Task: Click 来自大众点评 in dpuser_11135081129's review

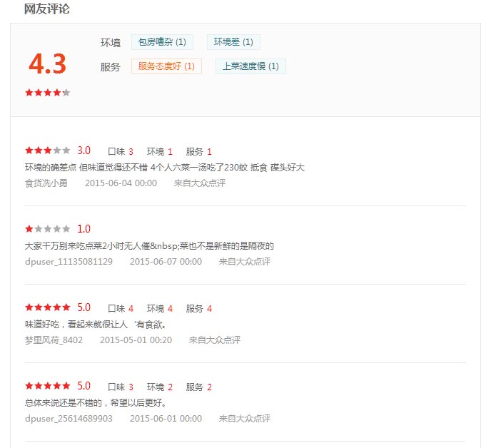Action: coord(245,262)
